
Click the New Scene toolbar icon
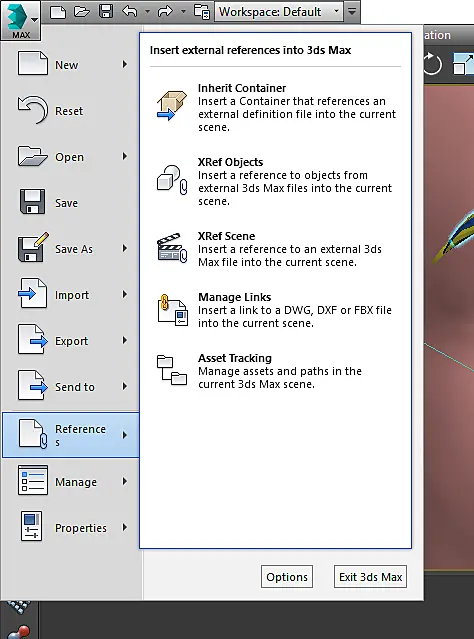click(58, 12)
